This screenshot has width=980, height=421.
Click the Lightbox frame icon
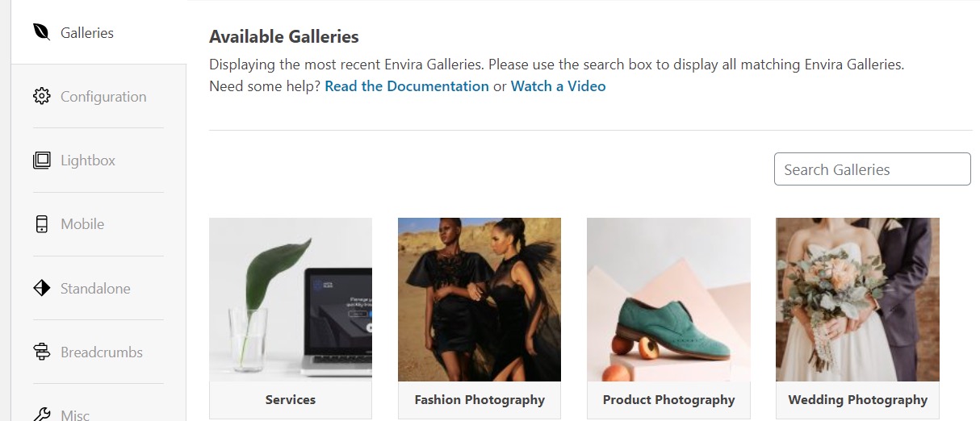point(41,160)
